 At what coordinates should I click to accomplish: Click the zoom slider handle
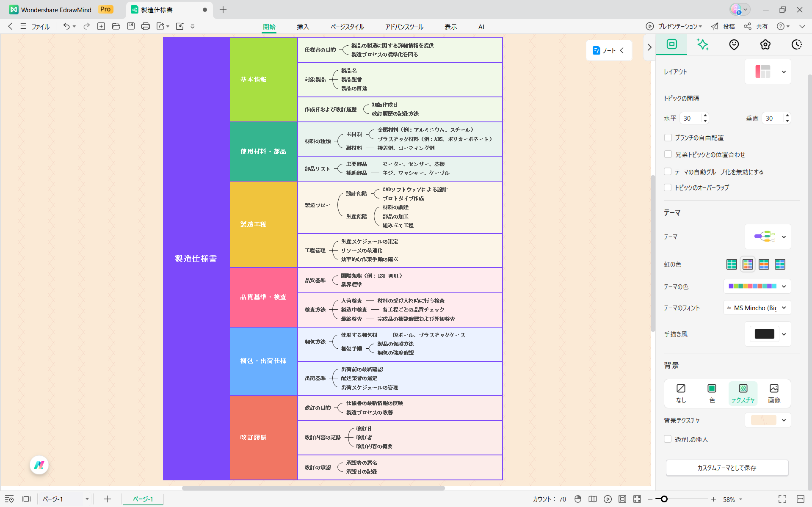click(664, 499)
